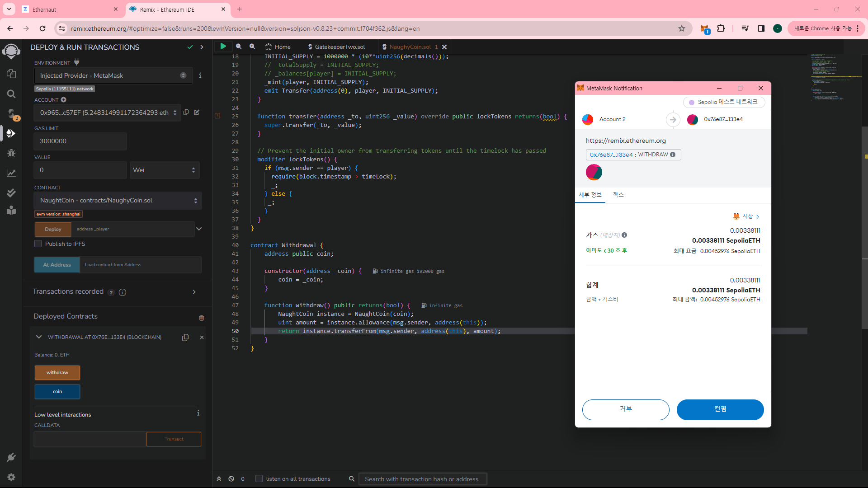
Task: Click the low-level Transact button
Action: (x=174, y=439)
